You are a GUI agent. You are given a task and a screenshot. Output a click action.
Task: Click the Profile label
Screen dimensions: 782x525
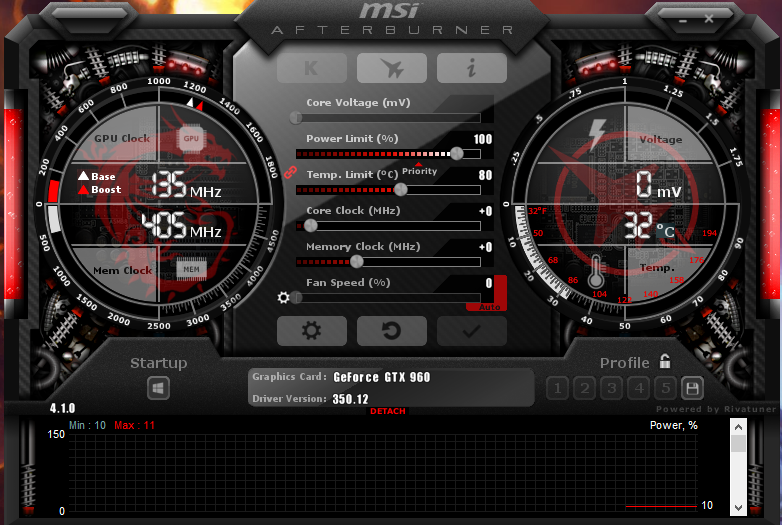[624, 363]
